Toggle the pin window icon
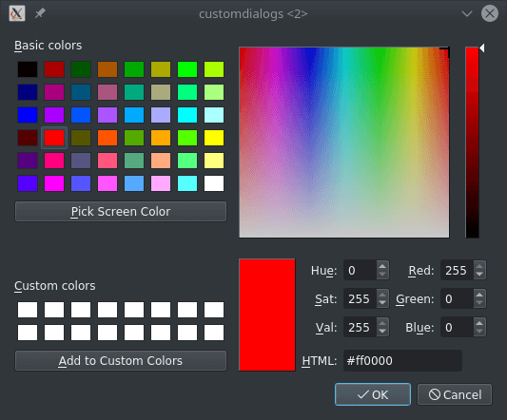Viewport: 507px width, 420px height. pyautogui.click(x=40, y=13)
